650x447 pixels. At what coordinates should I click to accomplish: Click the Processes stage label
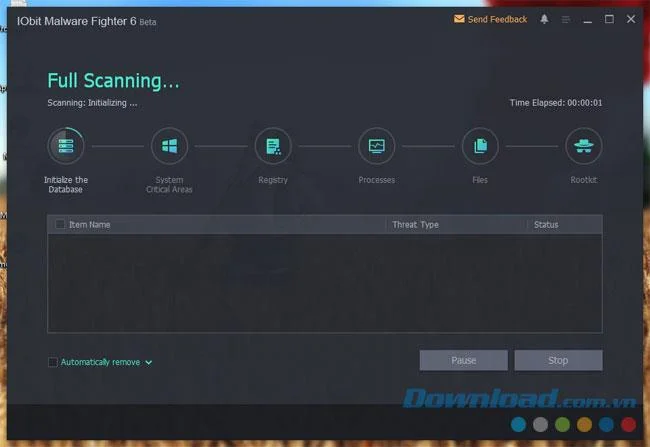(376, 180)
